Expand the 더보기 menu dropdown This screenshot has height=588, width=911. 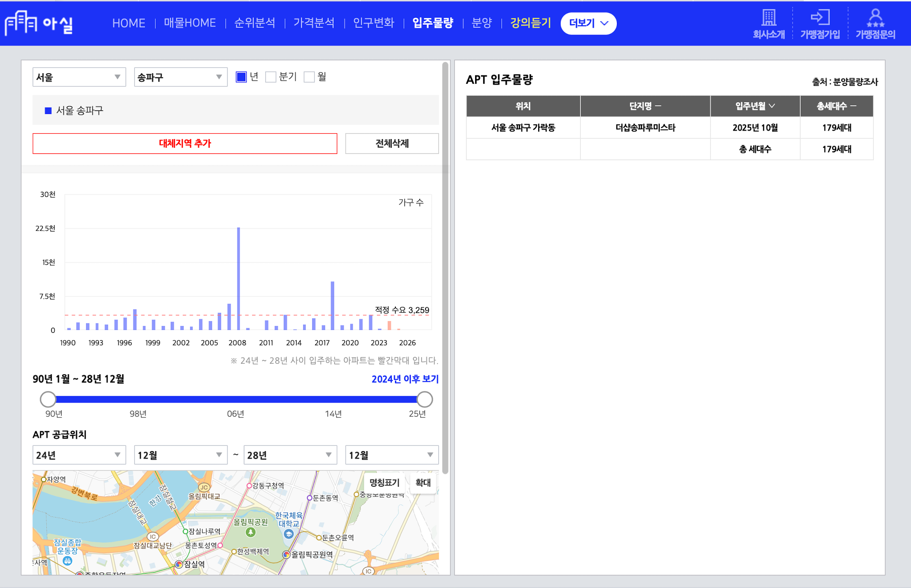click(588, 23)
